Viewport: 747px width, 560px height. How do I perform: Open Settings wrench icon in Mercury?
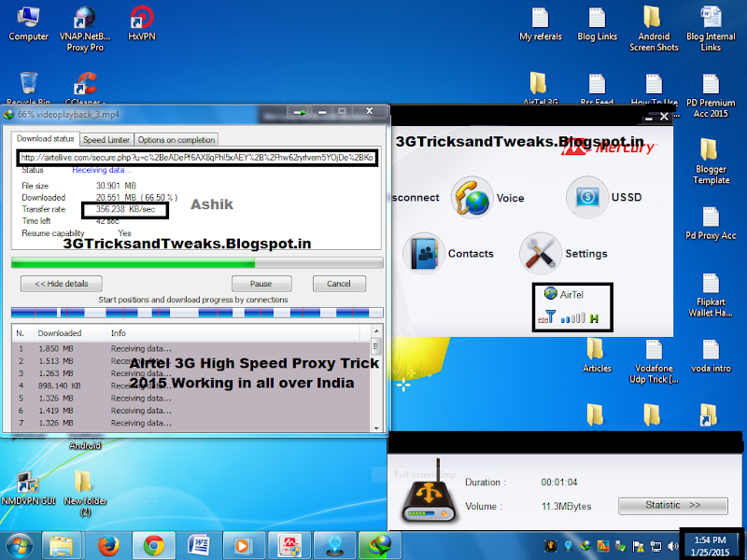click(541, 253)
